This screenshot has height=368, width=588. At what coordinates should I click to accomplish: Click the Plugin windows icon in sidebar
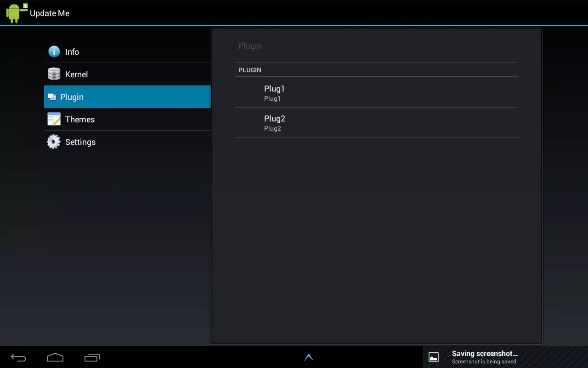click(52, 97)
